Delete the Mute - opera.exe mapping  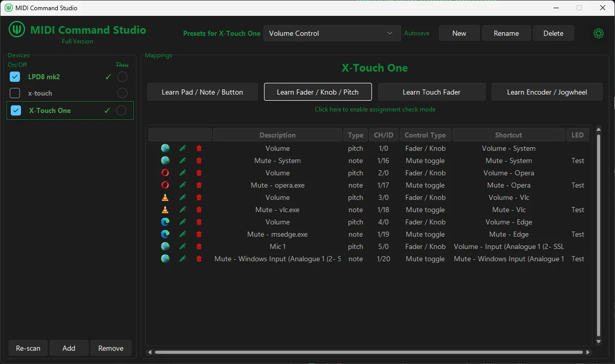[199, 185]
